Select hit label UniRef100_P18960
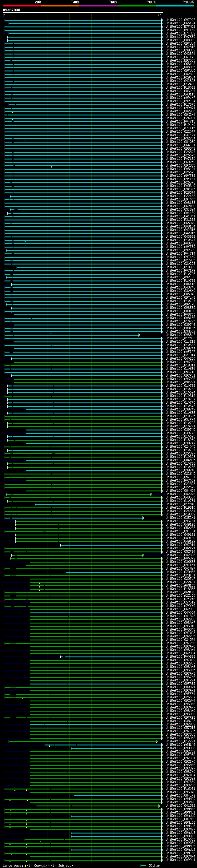Viewport: 197px width, 868px height. pos(180,440)
